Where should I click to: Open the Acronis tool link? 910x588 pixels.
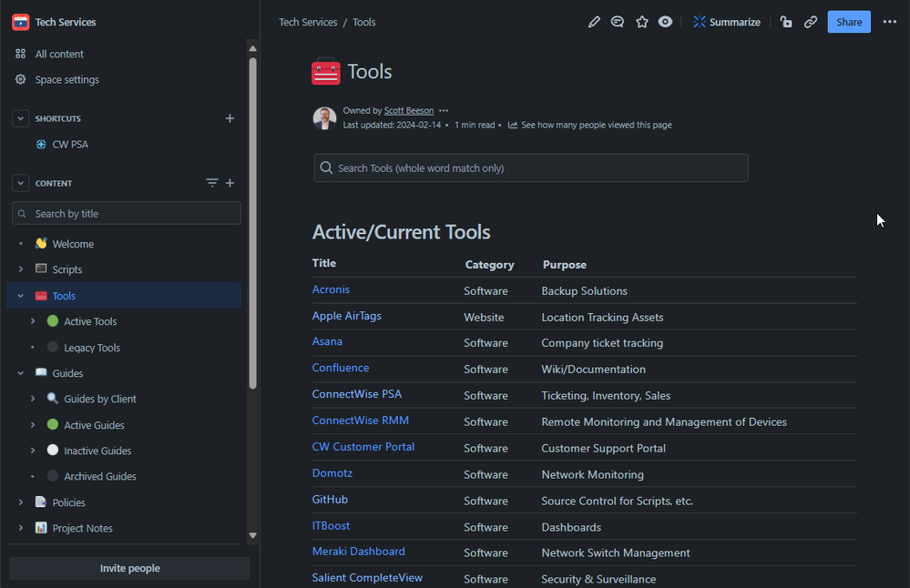tap(331, 289)
